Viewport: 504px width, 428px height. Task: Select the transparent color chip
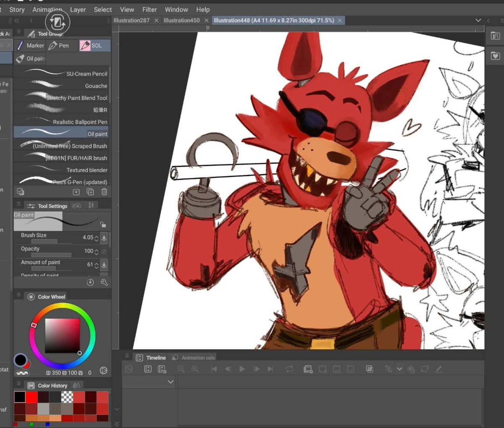[x=23, y=373]
